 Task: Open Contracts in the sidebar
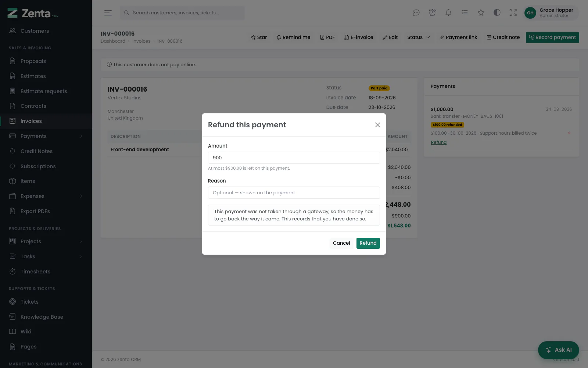point(46,106)
